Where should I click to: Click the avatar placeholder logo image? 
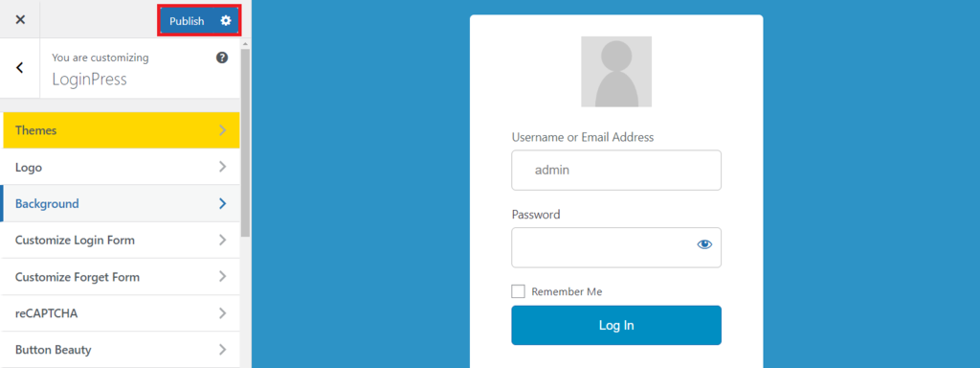[616, 71]
